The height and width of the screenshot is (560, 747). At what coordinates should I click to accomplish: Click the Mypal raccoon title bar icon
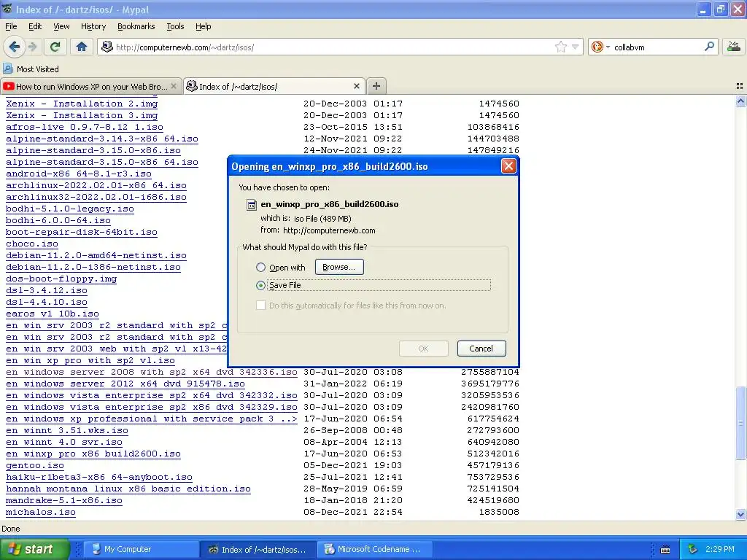[x=7, y=9]
